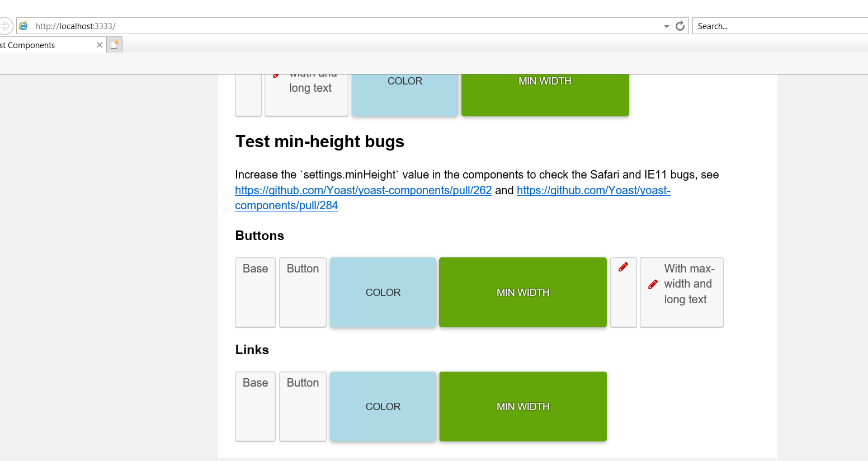Open a new tab with the new-tab button
868x461 pixels.
coord(114,45)
